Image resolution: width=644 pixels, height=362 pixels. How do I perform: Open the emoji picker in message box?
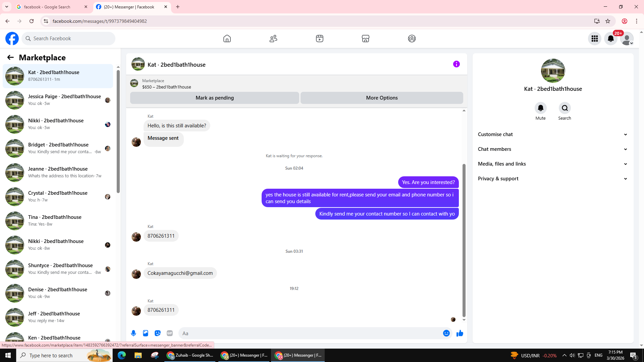(x=446, y=333)
